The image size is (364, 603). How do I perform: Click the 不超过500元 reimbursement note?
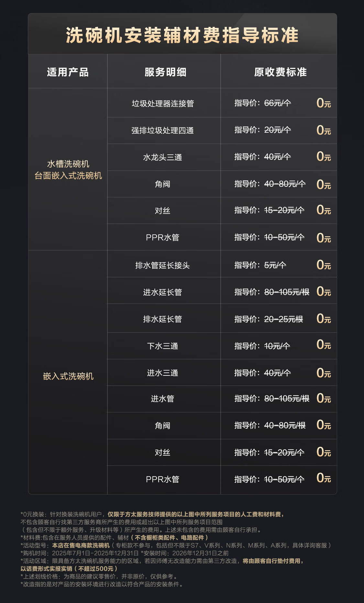tap(96, 569)
